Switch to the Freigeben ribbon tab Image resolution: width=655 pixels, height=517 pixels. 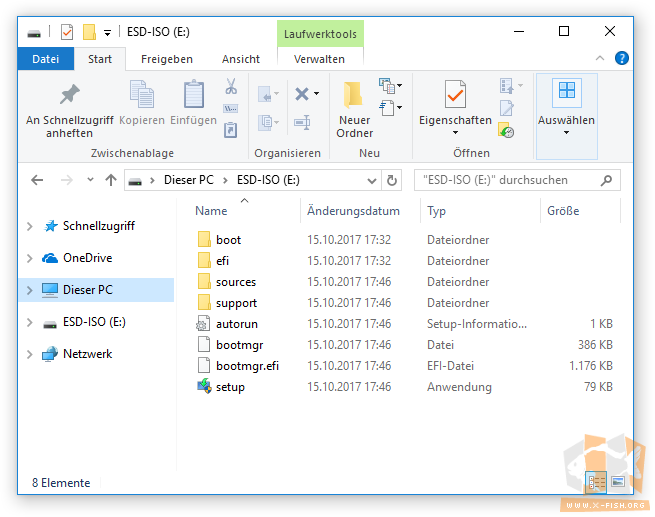(167, 59)
